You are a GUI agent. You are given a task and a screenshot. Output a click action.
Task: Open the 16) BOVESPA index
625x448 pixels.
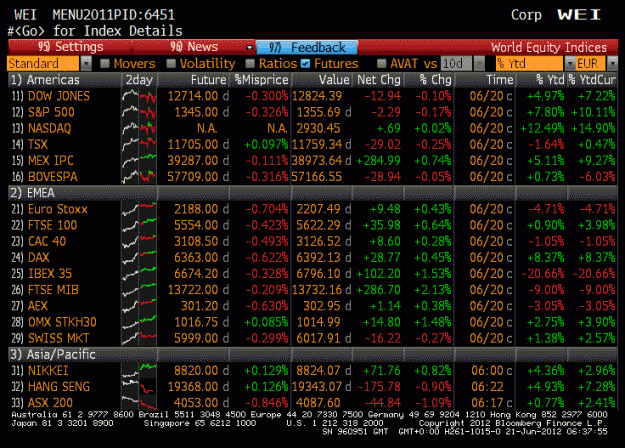tap(45, 177)
